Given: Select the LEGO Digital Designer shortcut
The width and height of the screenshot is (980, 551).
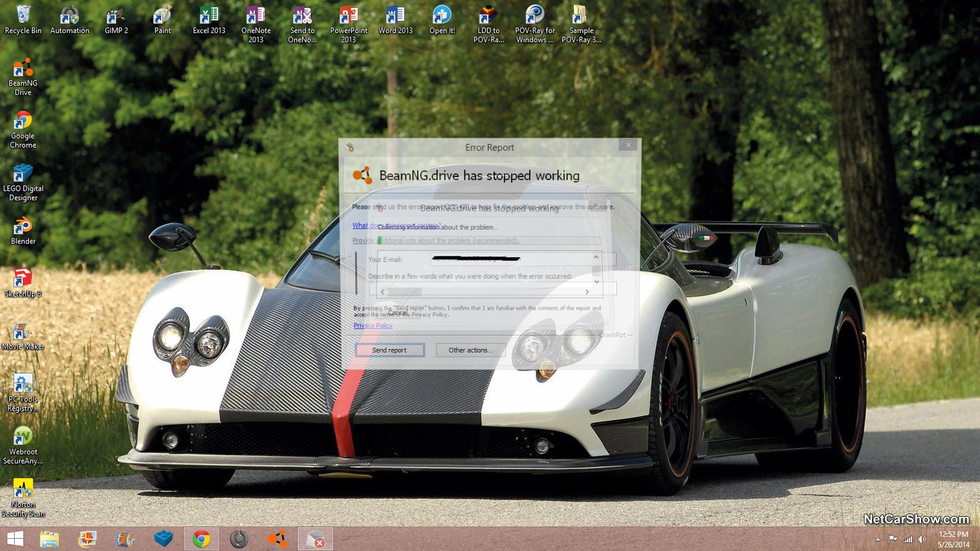Looking at the screenshot, I should (23, 183).
